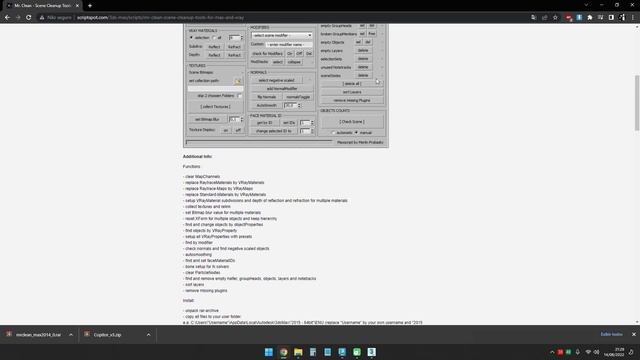Tick the clear unknown folders checkbox
The image size is (640, 360).
pyautogui.click(x=240, y=96)
